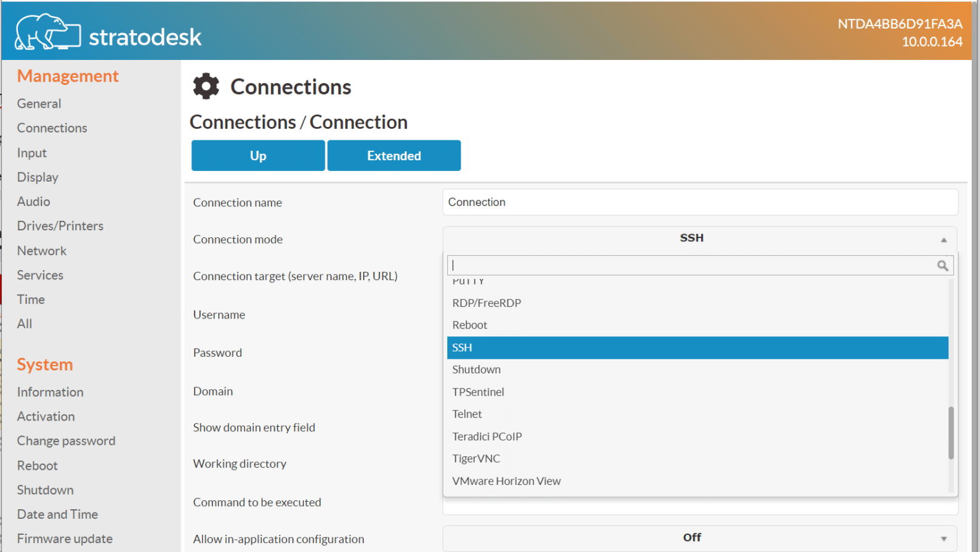Select Reboot in connection mode list

pyautogui.click(x=697, y=325)
